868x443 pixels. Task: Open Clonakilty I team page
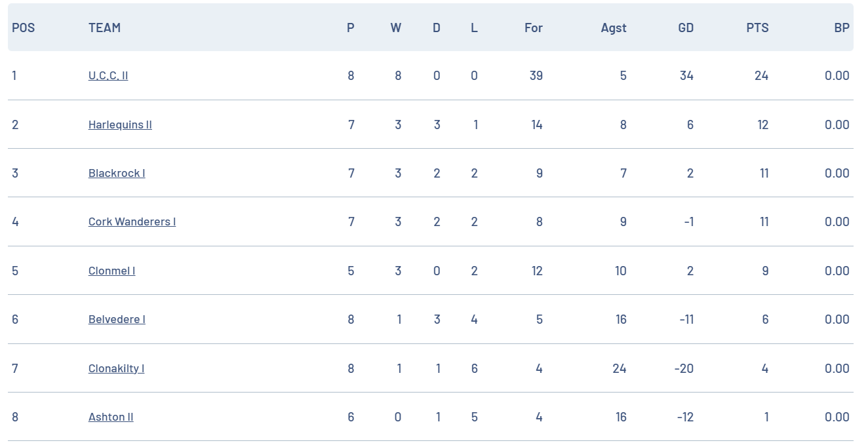coord(116,368)
